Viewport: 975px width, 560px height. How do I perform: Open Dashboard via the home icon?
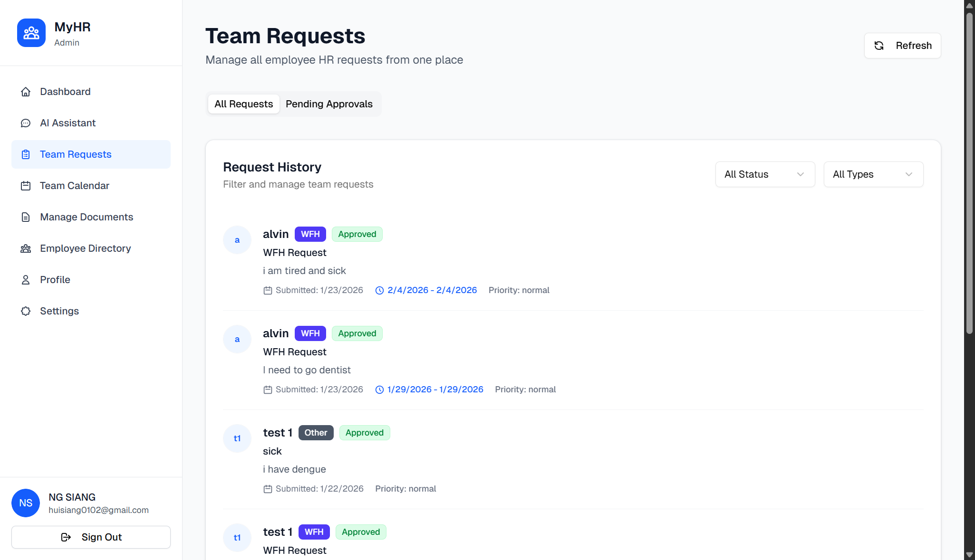(26, 92)
